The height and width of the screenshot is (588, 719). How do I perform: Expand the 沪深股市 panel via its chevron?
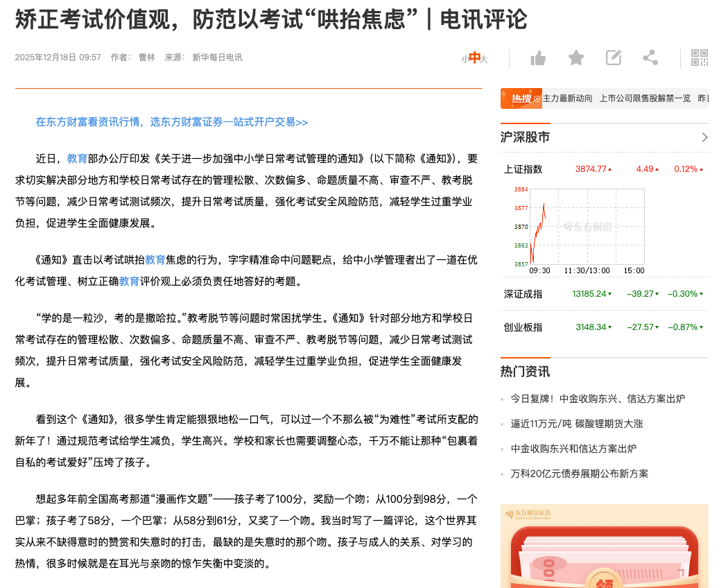coord(705,137)
